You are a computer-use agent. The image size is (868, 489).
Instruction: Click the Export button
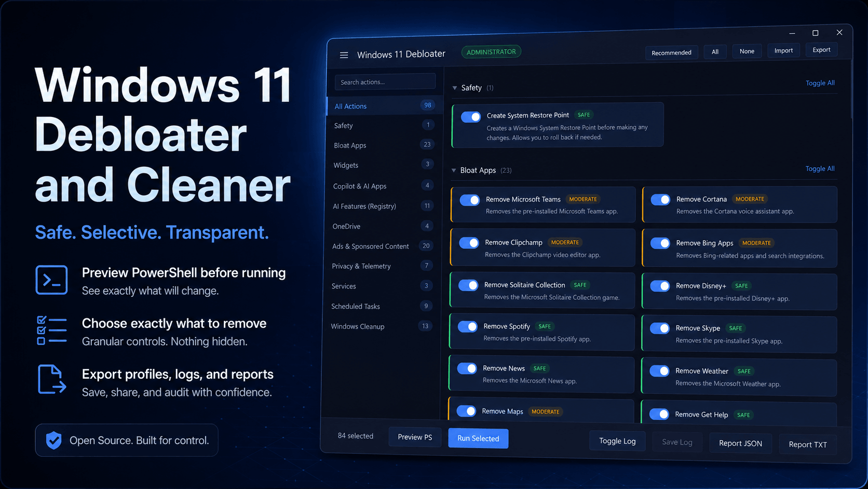point(821,50)
